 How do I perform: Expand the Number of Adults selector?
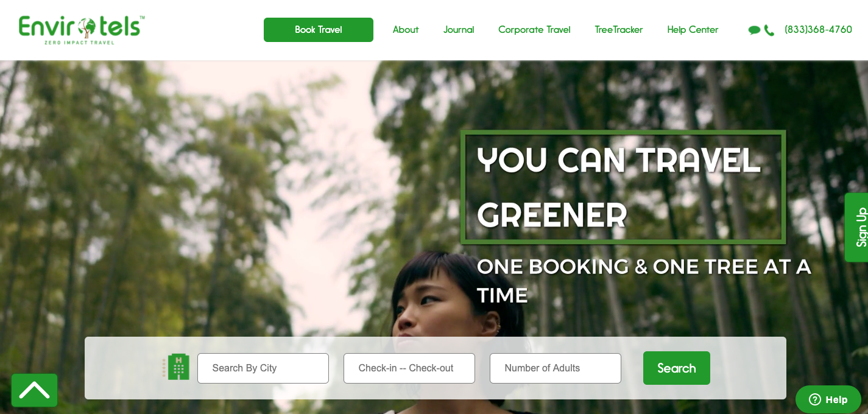coord(556,368)
